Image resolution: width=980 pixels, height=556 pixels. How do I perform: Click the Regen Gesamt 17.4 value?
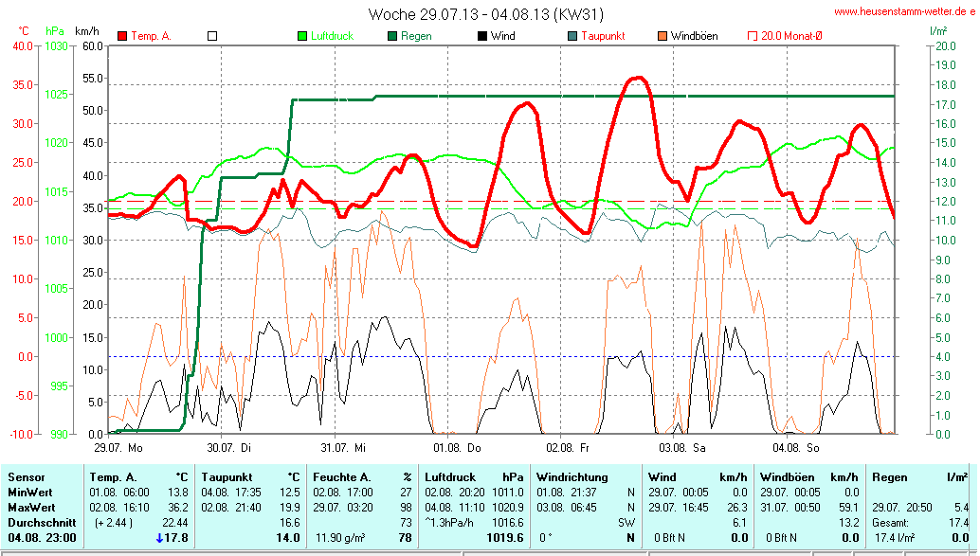[x=959, y=523]
